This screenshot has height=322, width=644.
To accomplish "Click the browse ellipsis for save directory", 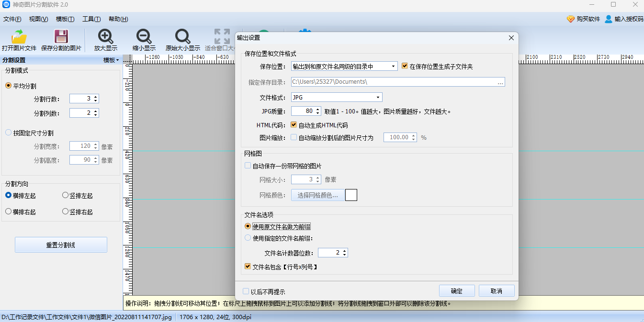I will [x=500, y=82].
